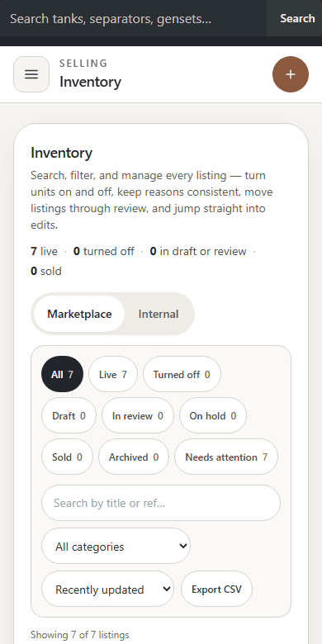Filter listings by Sold

click(67, 457)
